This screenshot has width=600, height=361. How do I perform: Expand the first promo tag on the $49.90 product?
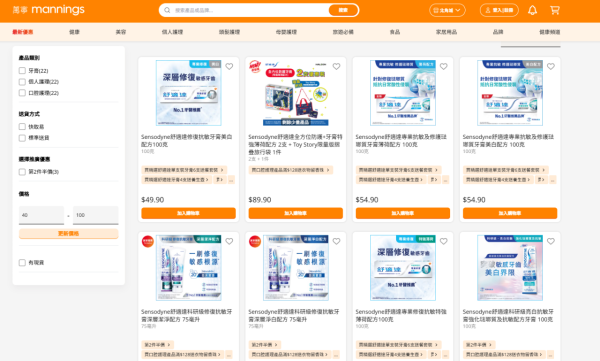[x=184, y=170]
